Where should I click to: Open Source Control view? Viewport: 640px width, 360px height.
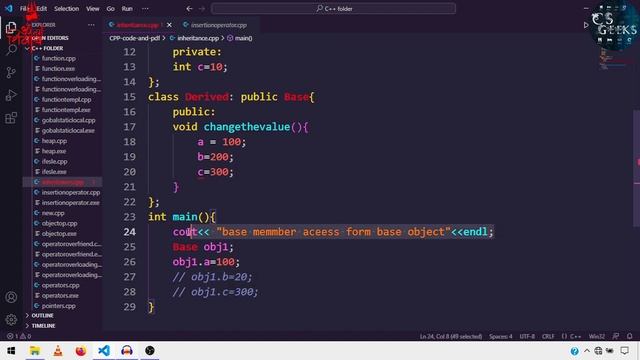pos(11,73)
